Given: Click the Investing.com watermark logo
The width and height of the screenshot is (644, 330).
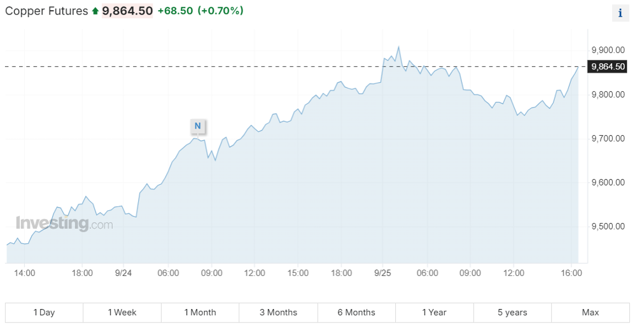Looking at the screenshot, I should pyautogui.click(x=64, y=224).
